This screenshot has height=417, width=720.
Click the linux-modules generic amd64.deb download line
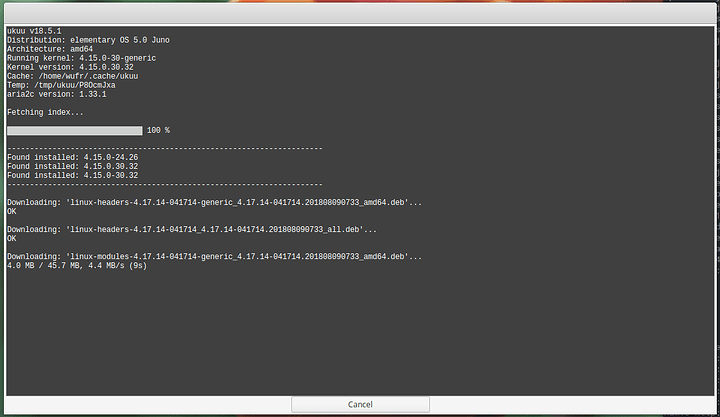tap(214, 257)
